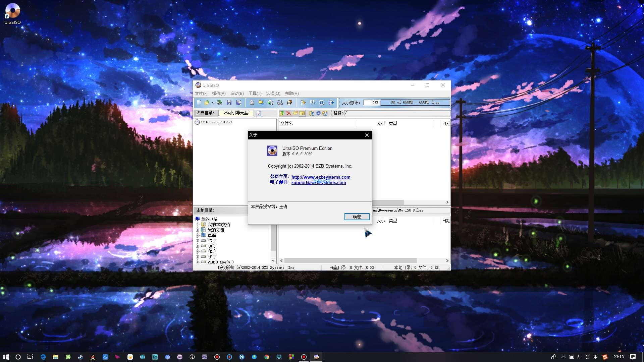Click the Set boot file icon beside gear
The height and width of the screenshot is (362, 644).
pyautogui.click(x=325, y=113)
